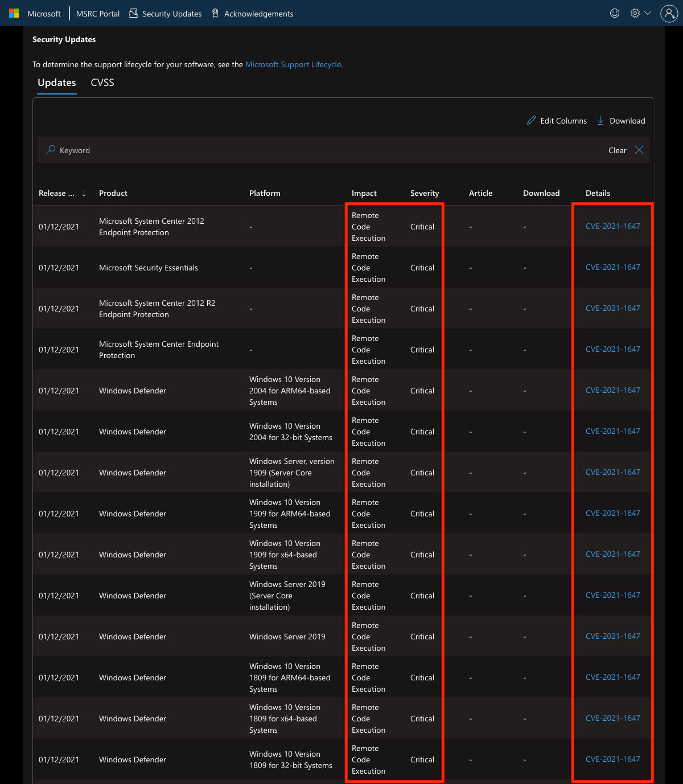
Task: Select 'Windows Server 2019 (Server Core installation)' cell
Action: tap(287, 596)
